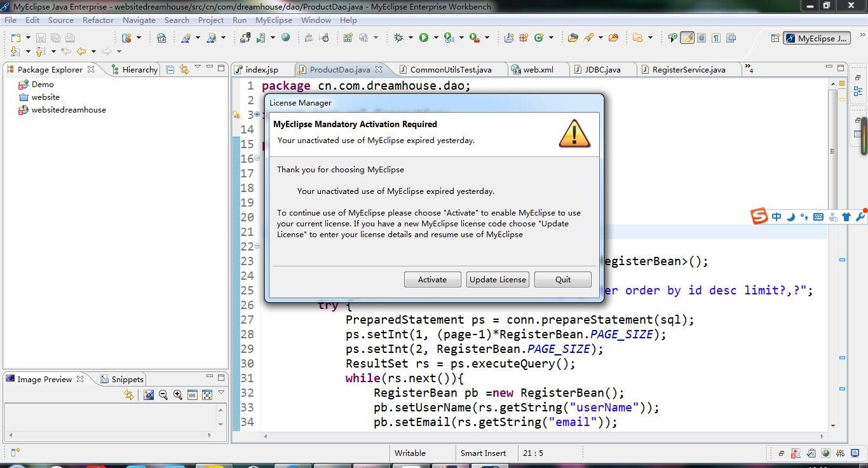Toggle Mark Occurrences highlighter in toolbar

point(687,38)
